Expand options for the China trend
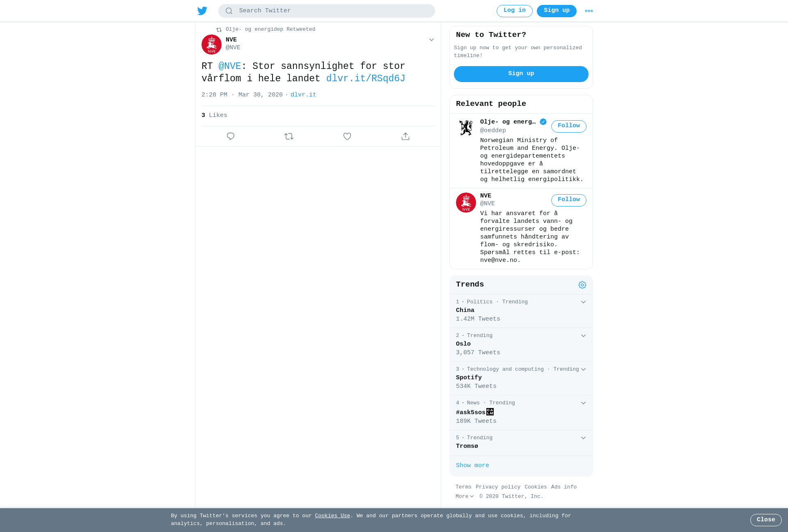788x532 pixels. pyautogui.click(x=583, y=302)
